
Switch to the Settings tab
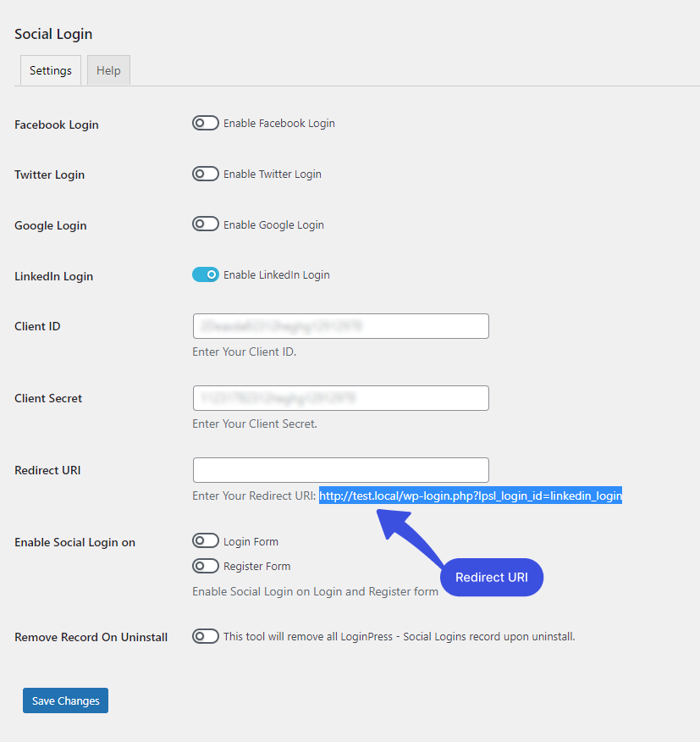[51, 70]
